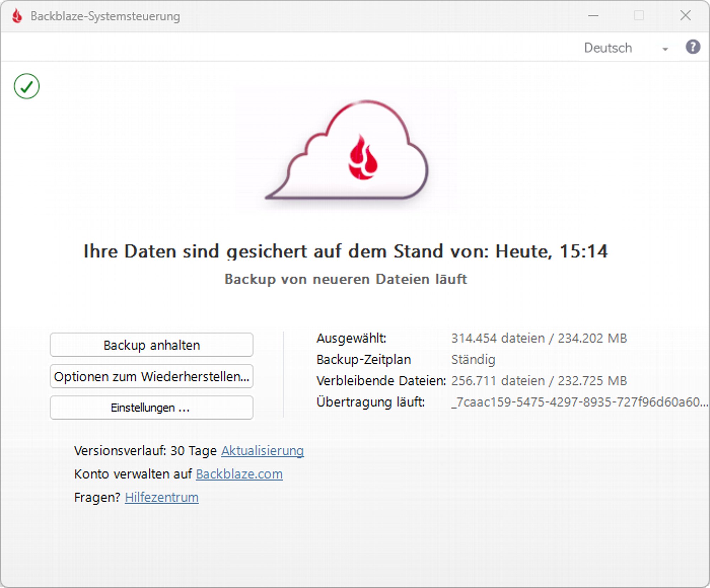
Task: Click the green checkmark status icon
Action: tap(27, 86)
